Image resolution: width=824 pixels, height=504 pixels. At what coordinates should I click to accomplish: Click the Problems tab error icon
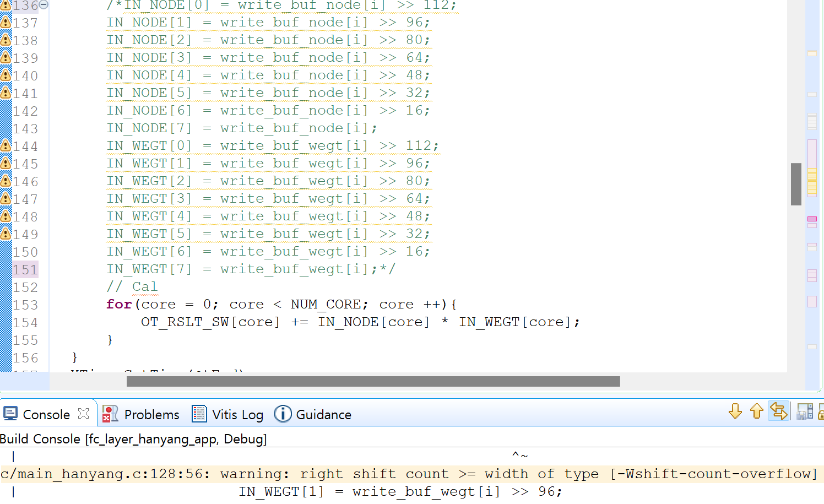pyautogui.click(x=110, y=414)
